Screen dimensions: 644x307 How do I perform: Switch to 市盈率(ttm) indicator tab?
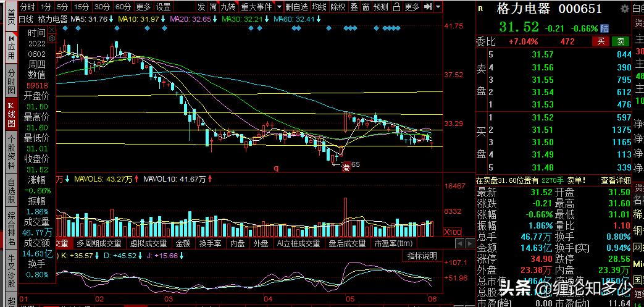[x=393, y=243]
